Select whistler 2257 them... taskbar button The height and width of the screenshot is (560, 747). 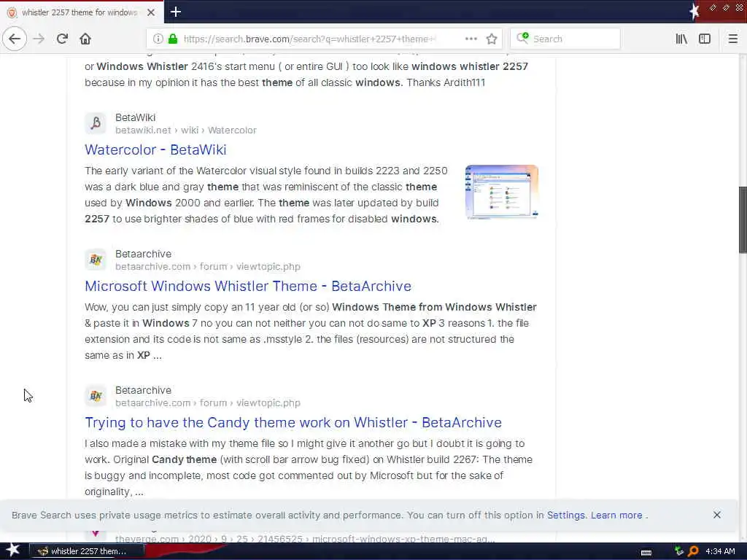point(87,551)
